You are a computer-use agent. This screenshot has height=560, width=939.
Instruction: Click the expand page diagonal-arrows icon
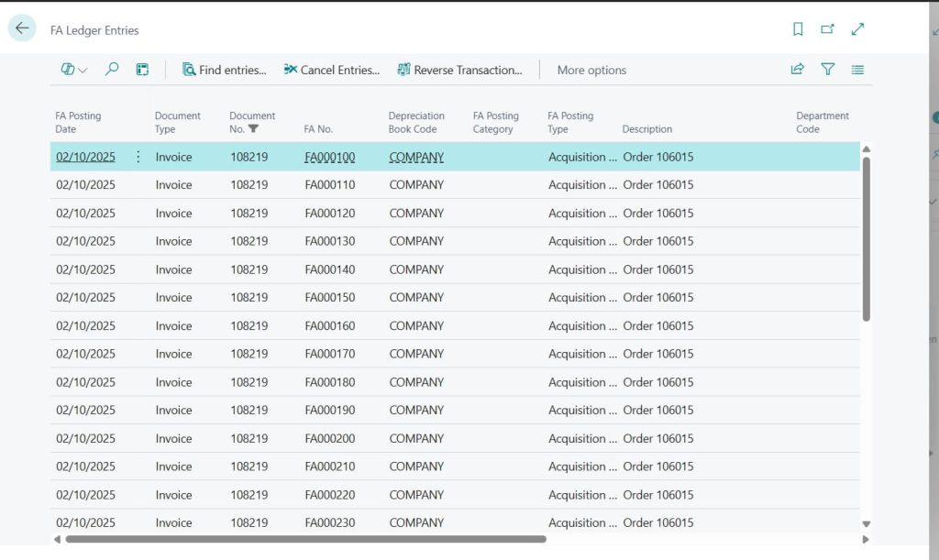pyautogui.click(x=857, y=29)
